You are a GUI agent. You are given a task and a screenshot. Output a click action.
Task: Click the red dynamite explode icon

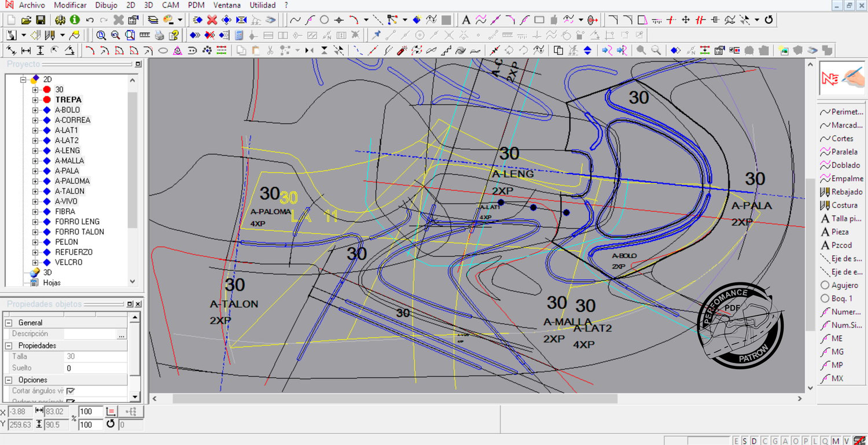pyautogui.click(x=402, y=50)
